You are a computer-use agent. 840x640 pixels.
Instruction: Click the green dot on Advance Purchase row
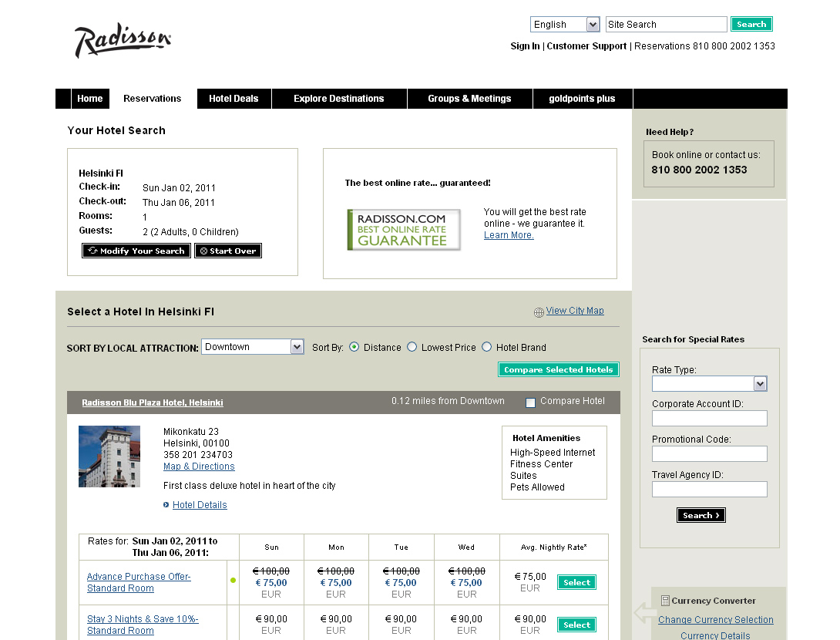tap(233, 580)
